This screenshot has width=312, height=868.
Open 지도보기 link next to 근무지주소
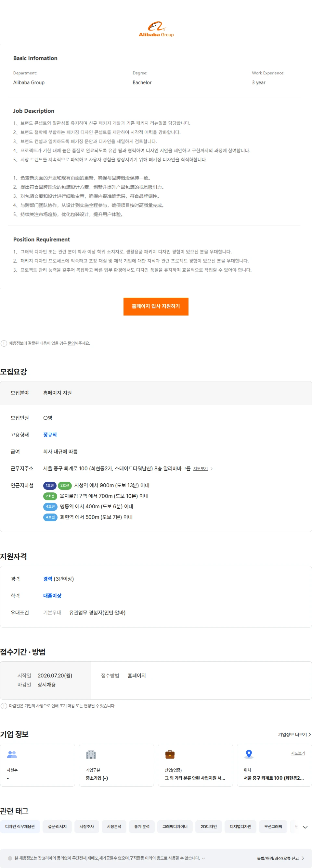pyautogui.click(x=200, y=469)
